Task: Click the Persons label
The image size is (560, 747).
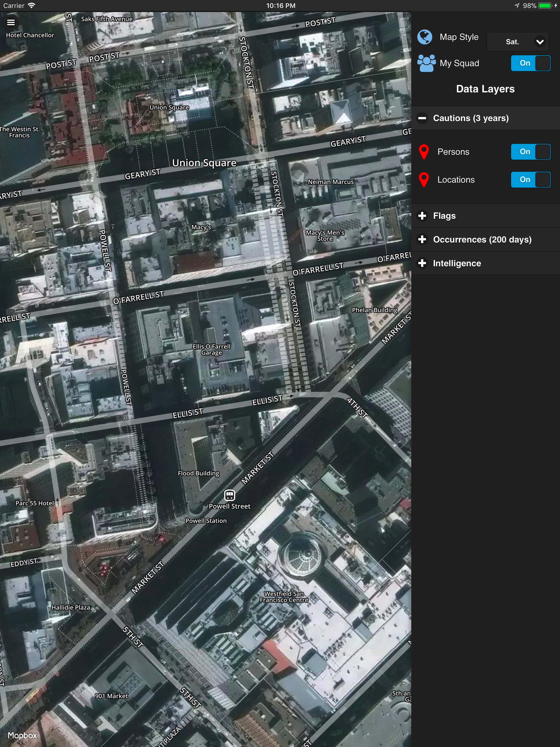Action: tap(453, 152)
